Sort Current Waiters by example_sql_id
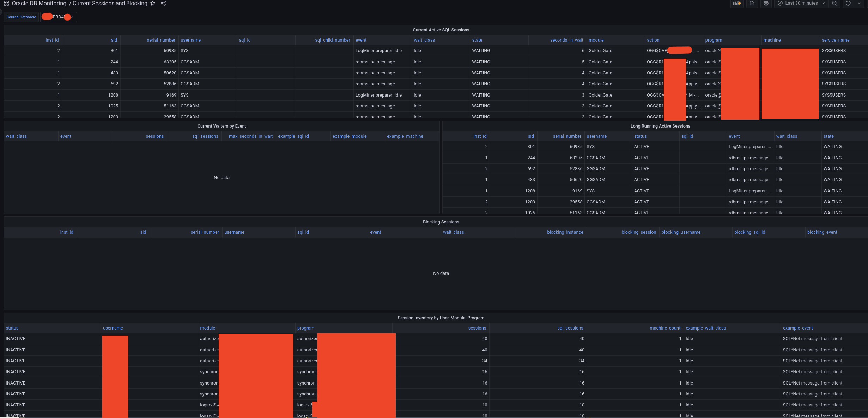The height and width of the screenshot is (418, 868). (x=293, y=136)
